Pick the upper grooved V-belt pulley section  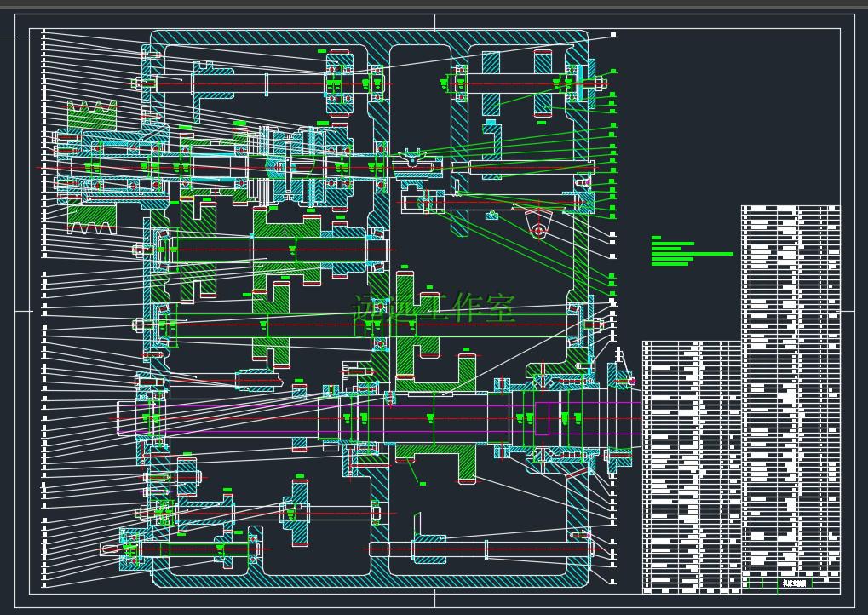click(92, 115)
